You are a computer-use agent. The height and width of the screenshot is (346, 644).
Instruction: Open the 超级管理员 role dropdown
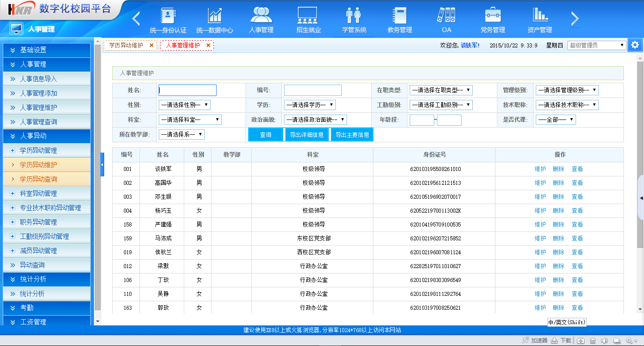pyautogui.click(x=597, y=45)
